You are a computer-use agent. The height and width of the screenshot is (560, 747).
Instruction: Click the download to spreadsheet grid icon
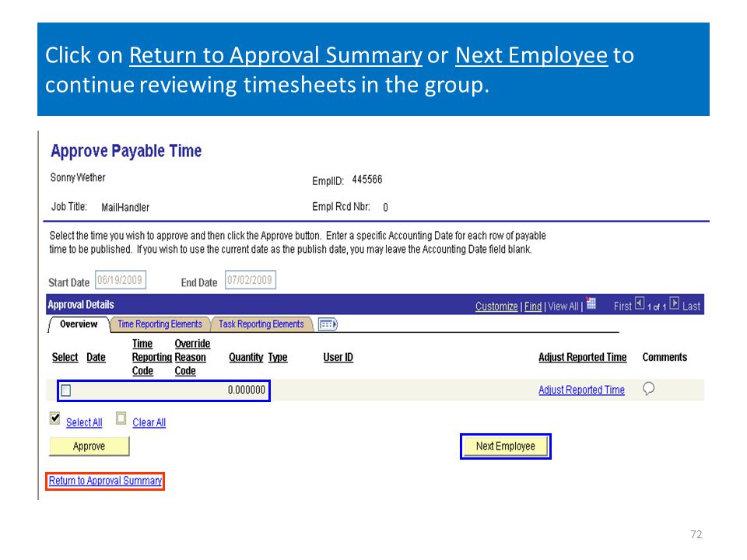591,303
